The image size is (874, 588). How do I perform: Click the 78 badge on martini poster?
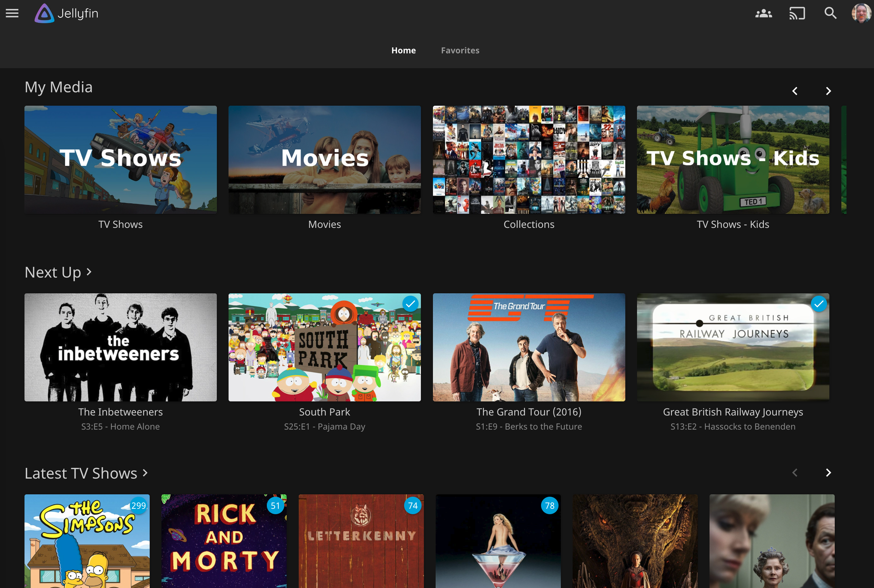(549, 505)
